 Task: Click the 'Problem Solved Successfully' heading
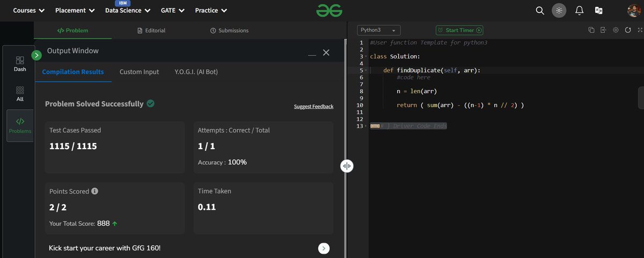pos(94,104)
